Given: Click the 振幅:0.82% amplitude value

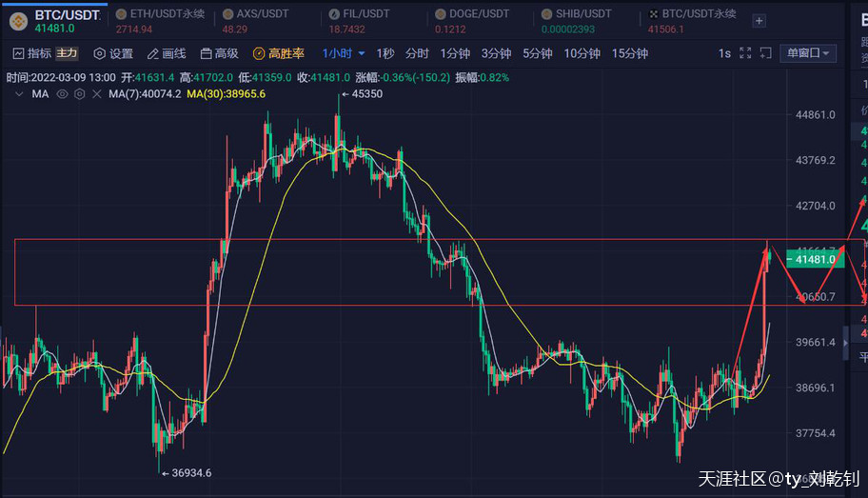Looking at the screenshot, I should (x=483, y=77).
